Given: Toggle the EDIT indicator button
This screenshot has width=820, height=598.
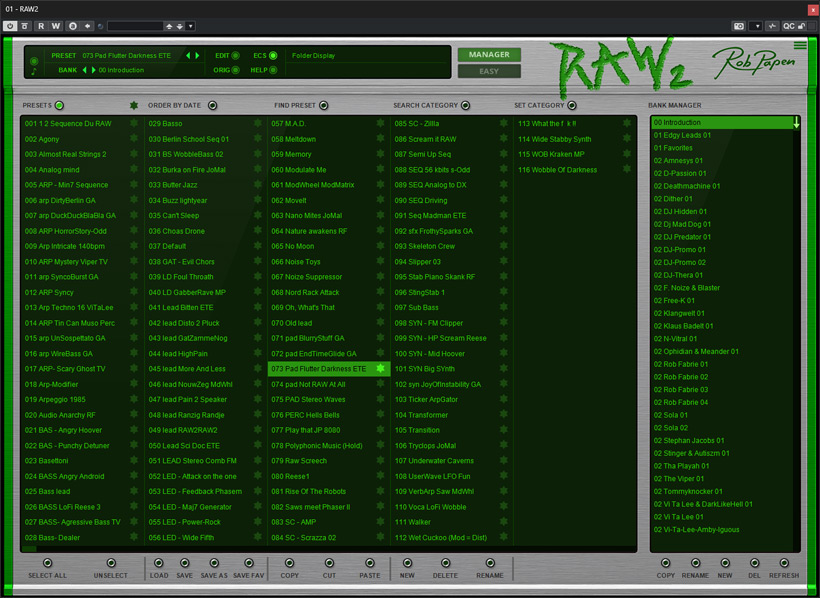Looking at the screenshot, I should point(235,55).
